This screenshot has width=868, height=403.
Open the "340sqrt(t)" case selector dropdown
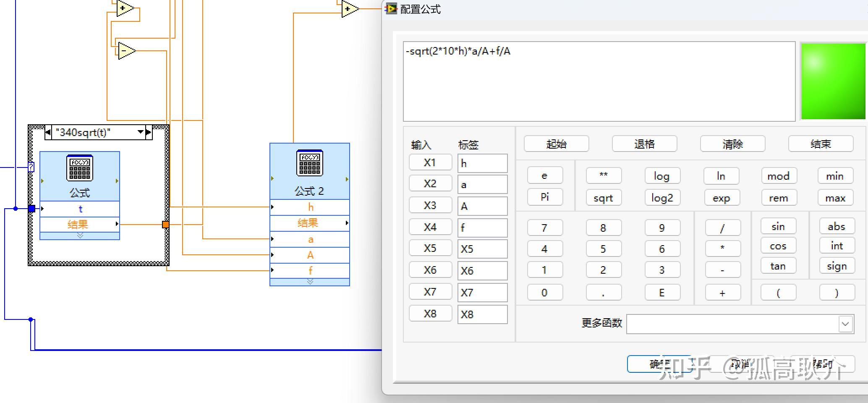click(141, 131)
